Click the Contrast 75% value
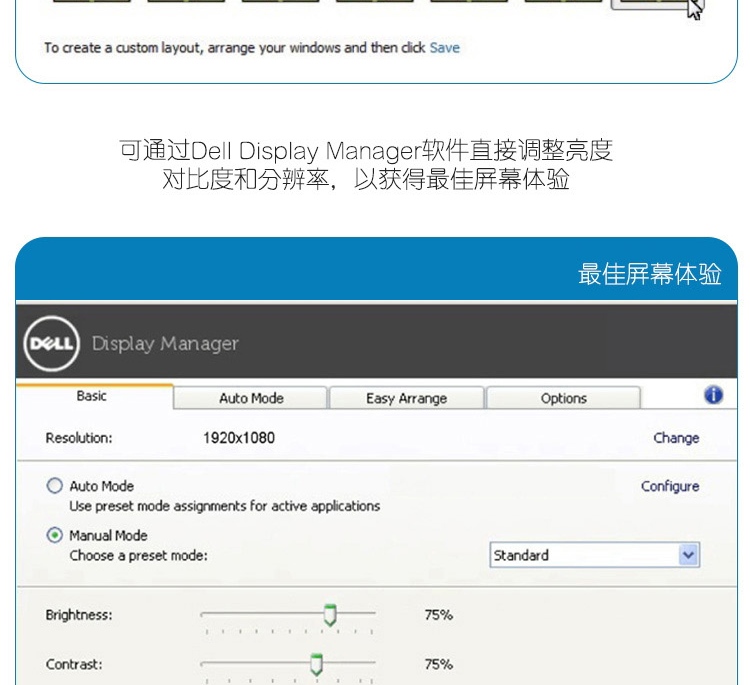This screenshot has height=685, width=750. 439,664
